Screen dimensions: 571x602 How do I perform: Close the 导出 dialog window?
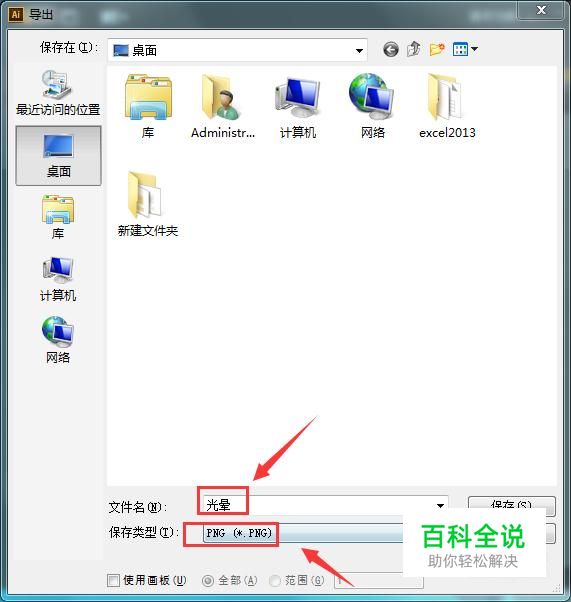click(x=541, y=10)
